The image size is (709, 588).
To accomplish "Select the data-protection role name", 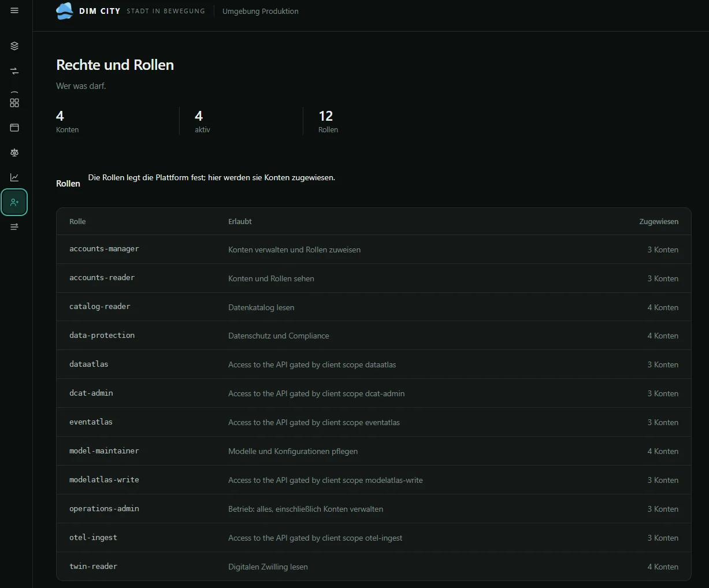I will click(102, 336).
